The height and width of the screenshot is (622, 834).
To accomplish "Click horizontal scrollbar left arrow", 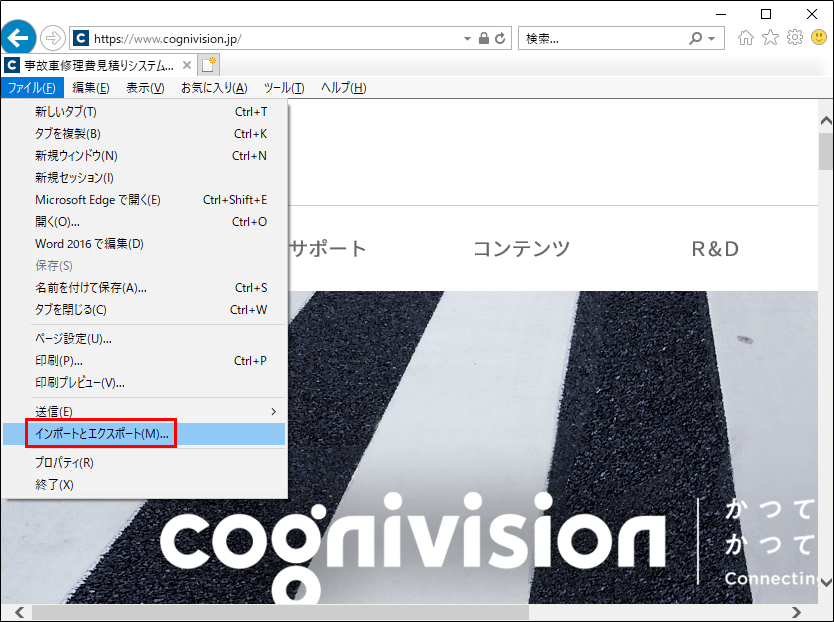I will click(19, 612).
